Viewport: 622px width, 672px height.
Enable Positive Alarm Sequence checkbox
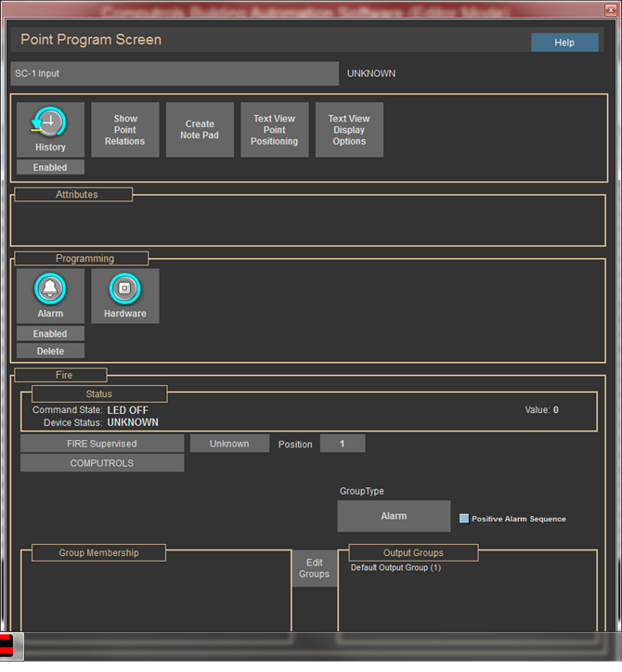coord(464,519)
